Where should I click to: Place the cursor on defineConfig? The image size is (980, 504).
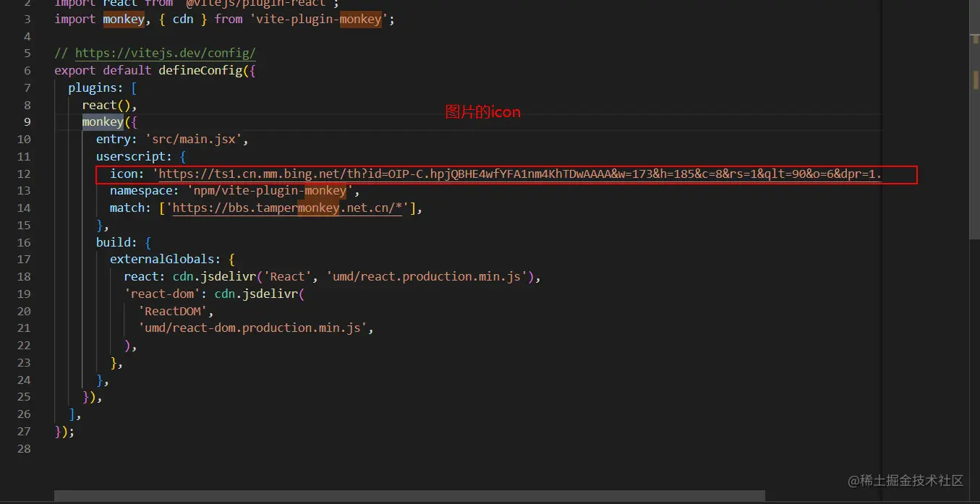coord(200,71)
